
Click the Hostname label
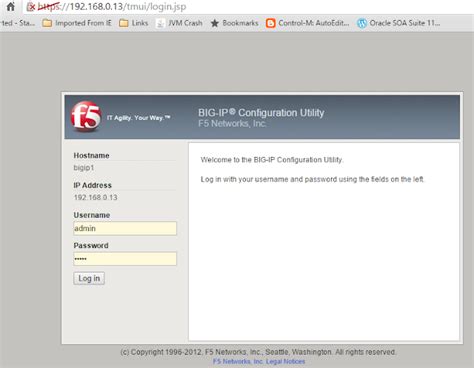point(91,156)
